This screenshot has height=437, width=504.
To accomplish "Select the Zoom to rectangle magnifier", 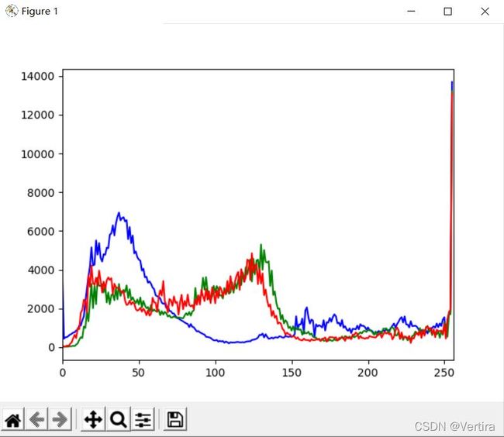I will 118,420.
